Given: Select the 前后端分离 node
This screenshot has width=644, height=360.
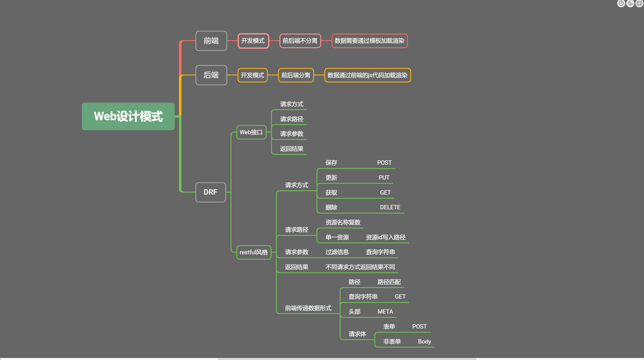Looking at the screenshot, I should tap(296, 75).
